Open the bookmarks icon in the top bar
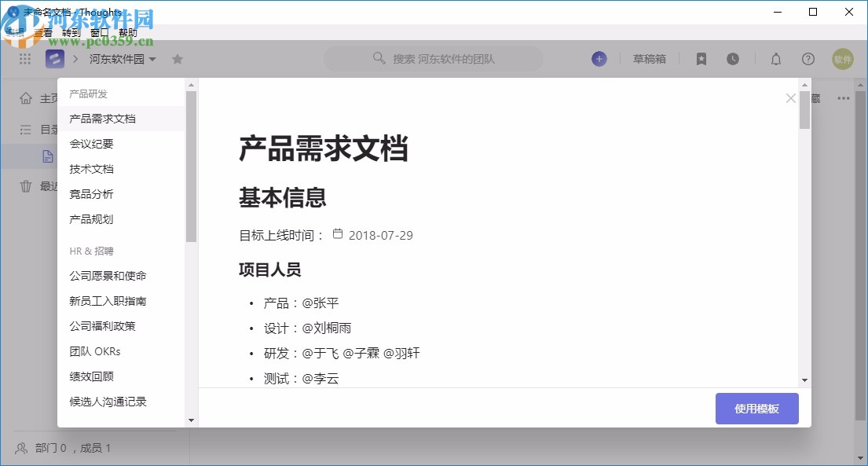Screen dimensions: 868x466 [x=701, y=59]
